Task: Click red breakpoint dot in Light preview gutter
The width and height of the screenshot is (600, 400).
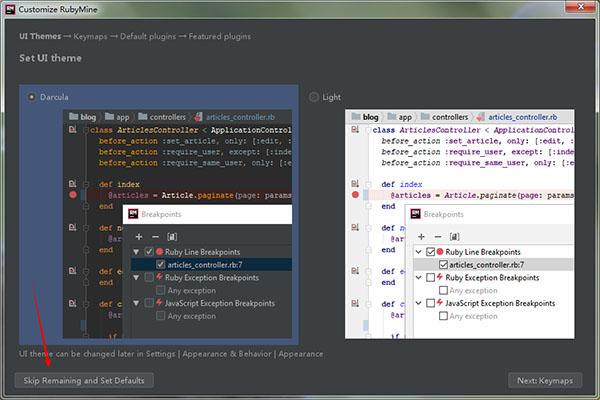Action: 355,195
